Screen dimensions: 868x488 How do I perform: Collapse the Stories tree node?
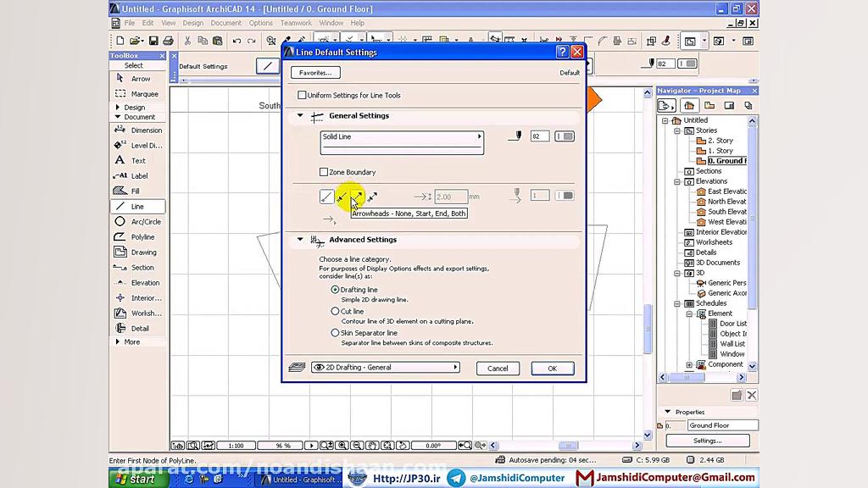(677, 130)
